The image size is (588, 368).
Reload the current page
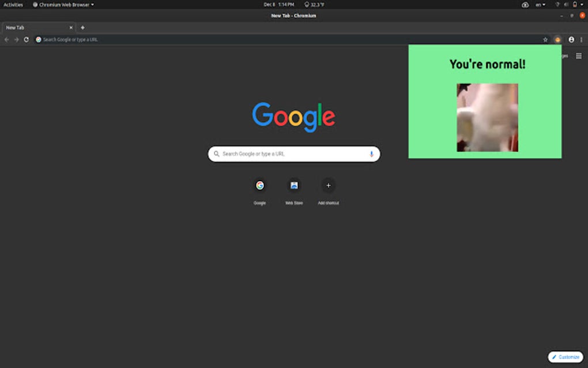26,39
